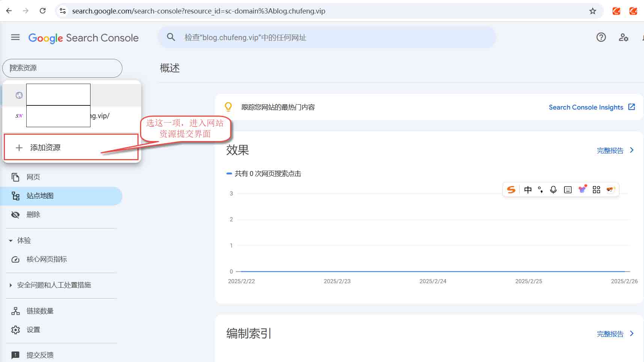Click the skin shirt icon in IME toolbar
The width and height of the screenshot is (644, 362).
click(x=582, y=189)
